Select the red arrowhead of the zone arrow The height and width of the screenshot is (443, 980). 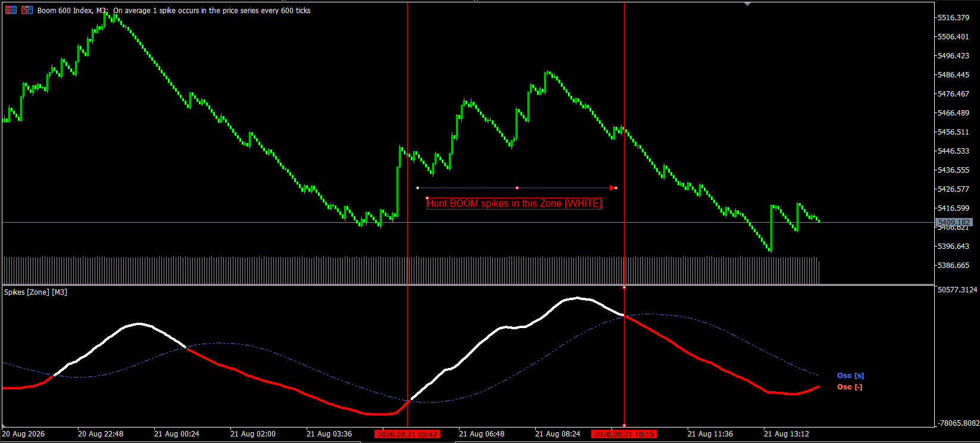613,188
